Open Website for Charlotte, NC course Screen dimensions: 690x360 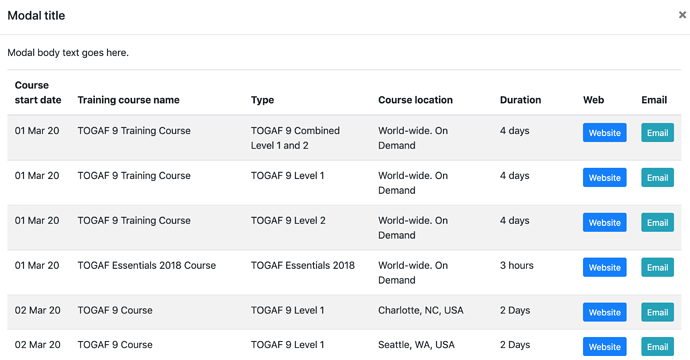[605, 312]
